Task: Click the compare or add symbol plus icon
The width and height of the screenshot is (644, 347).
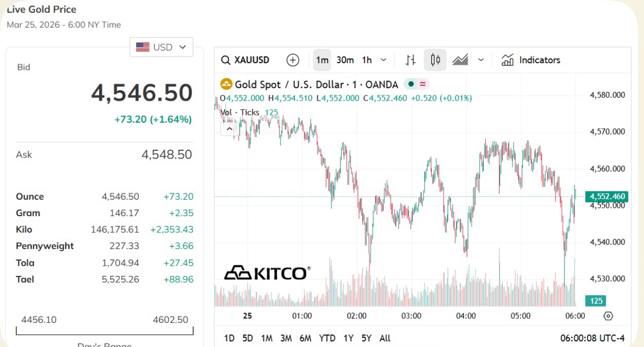Action: [x=292, y=60]
